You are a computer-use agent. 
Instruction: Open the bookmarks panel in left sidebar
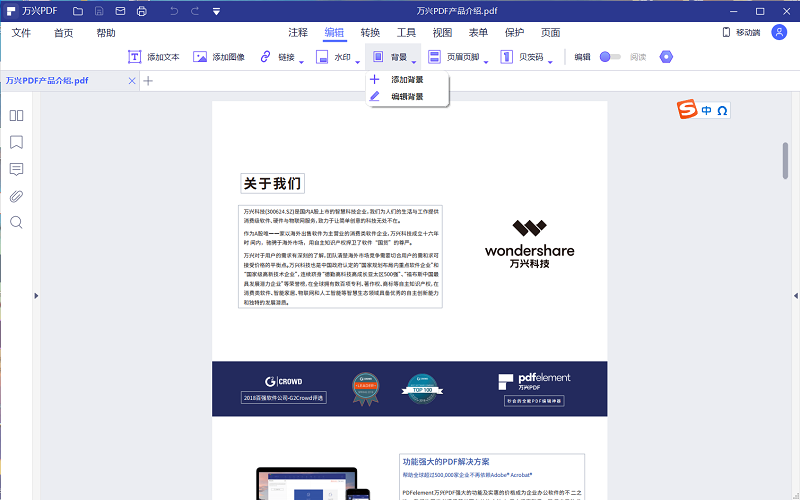point(16,142)
